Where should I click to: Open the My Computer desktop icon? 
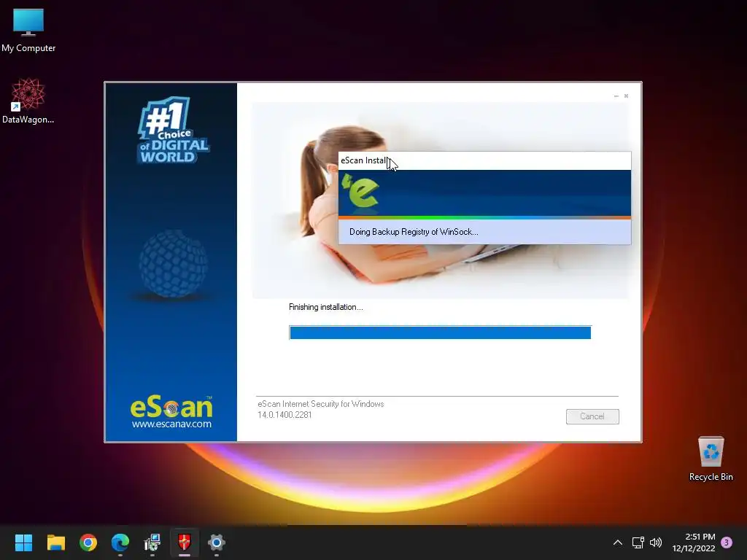tap(28, 31)
